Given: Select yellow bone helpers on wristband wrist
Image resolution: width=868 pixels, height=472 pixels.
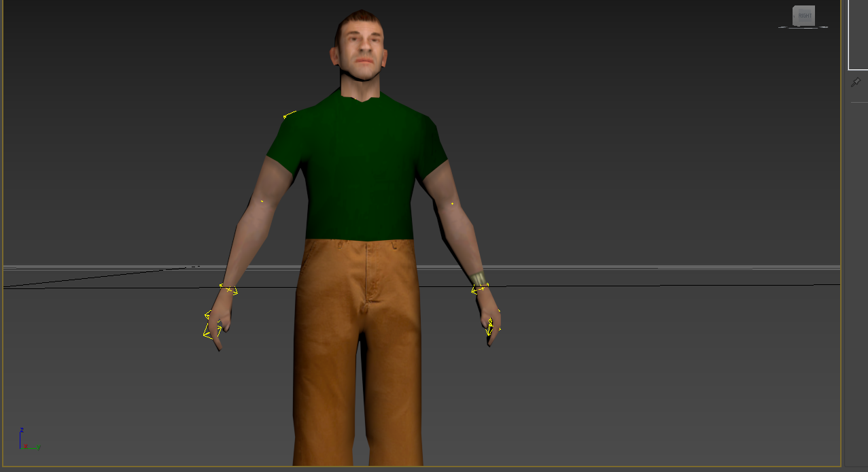Looking at the screenshot, I should [x=480, y=290].
